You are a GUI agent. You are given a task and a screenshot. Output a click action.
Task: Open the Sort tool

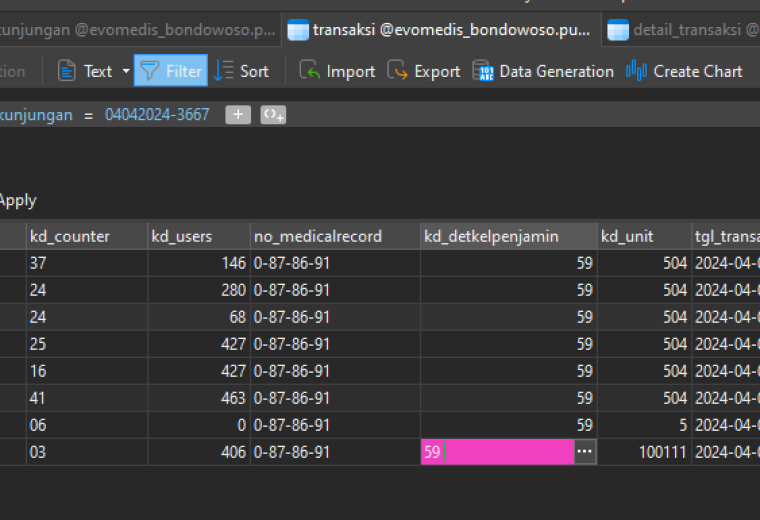point(241,71)
